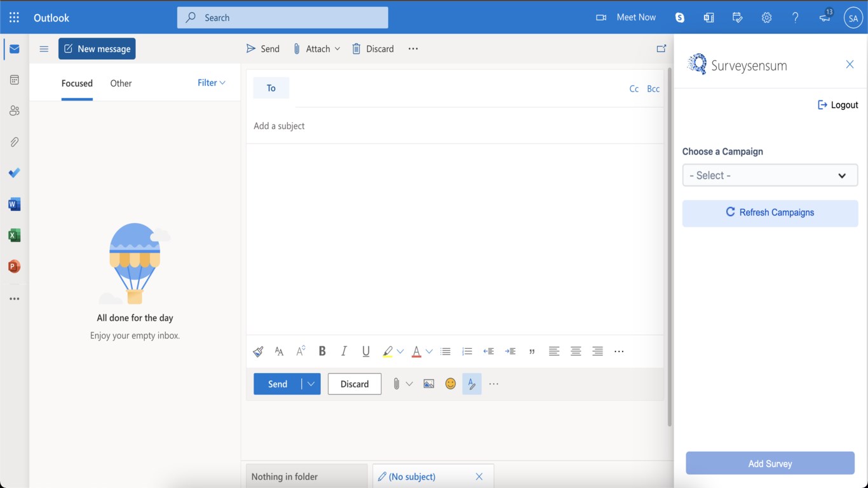Attach file paperclip in bottom bar
This screenshot has width=868, height=488.
pyautogui.click(x=396, y=384)
